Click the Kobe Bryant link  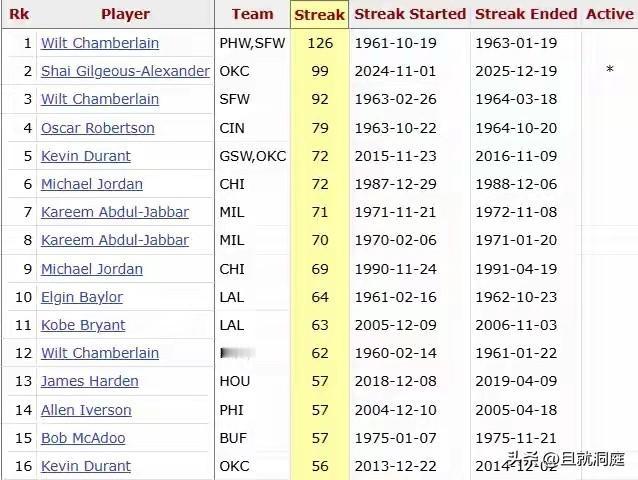click(83, 325)
